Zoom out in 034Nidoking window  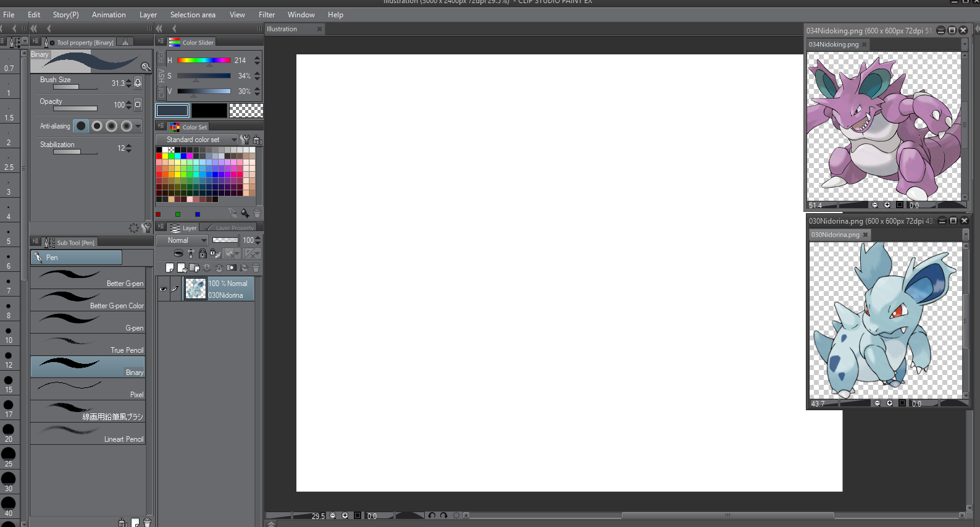875,204
